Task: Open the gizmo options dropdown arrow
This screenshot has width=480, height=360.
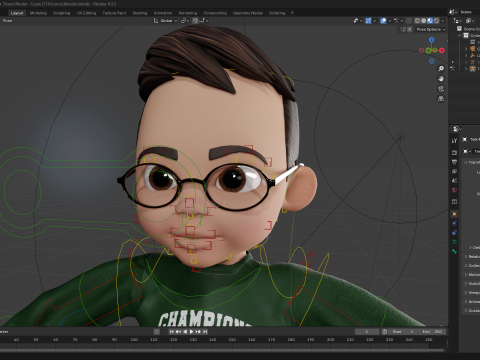Action: click(x=374, y=21)
